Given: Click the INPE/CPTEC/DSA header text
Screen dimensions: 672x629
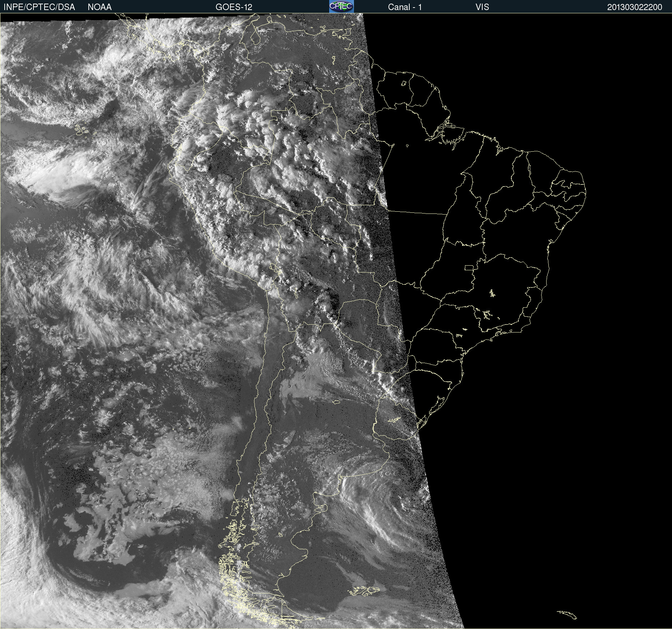Looking at the screenshot, I should (x=39, y=7).
